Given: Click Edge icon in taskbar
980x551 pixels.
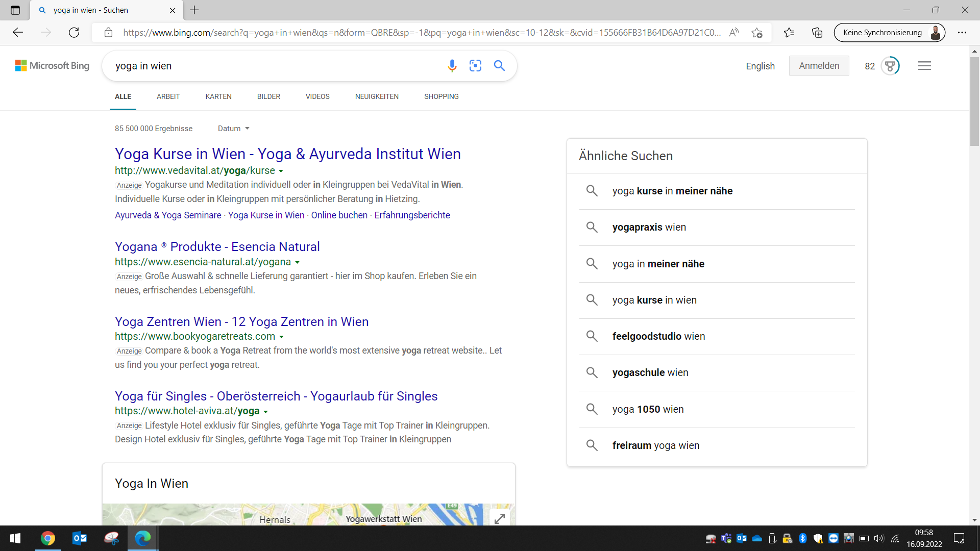Looking at the screenshot, I should (143, 538).
